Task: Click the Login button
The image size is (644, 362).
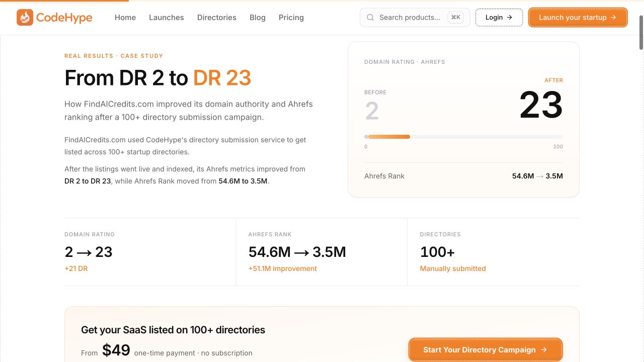Action: pyautogui.click(x=499, y=18)
